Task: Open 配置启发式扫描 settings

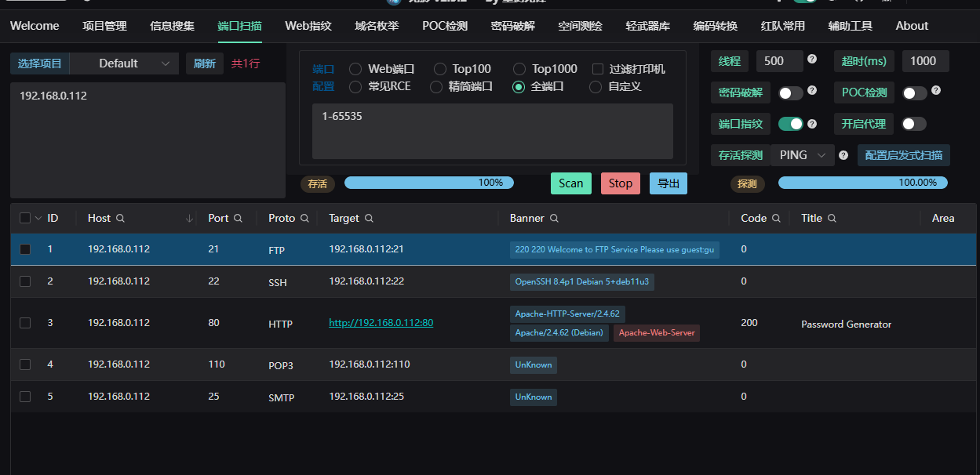Action: (904, 155)
